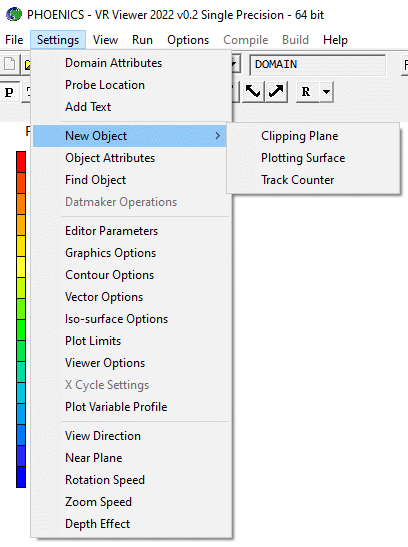Click the blue bottom of the contour color scale
The image size is (408, 547).
[x=21, y=477]
